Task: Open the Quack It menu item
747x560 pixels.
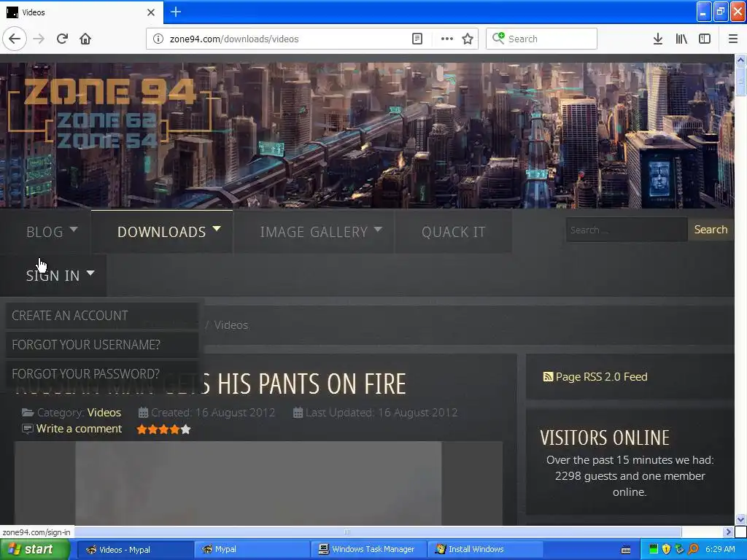Action: coord(454,232)
